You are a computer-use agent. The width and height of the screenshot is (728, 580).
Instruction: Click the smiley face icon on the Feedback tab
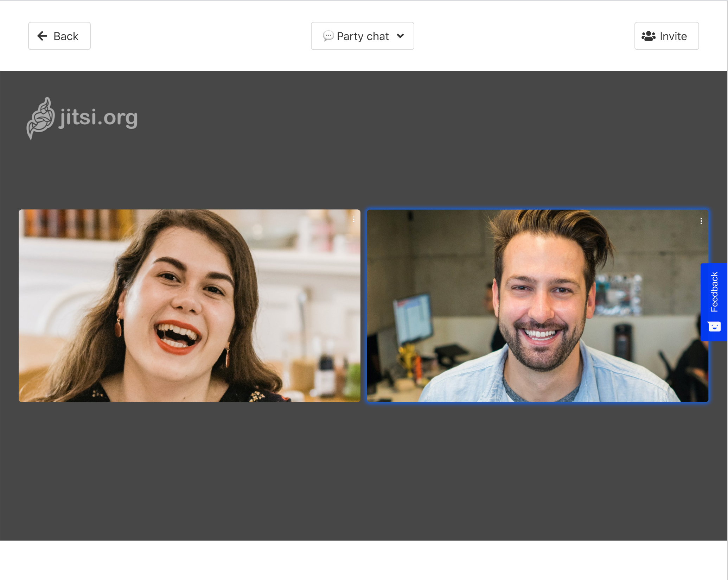(x=714, y=326)
